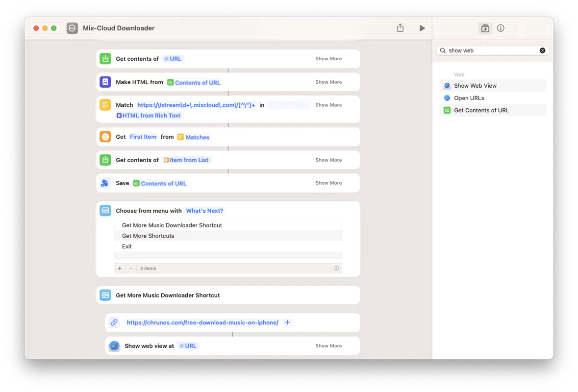Add a menu item with plus button
578x392 pixels.
click(x=120, y=269)
